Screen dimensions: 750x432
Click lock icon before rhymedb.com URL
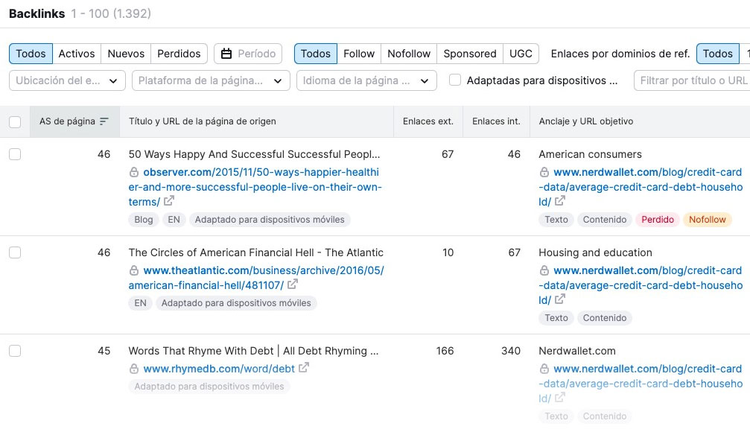(x=134, y=369)
